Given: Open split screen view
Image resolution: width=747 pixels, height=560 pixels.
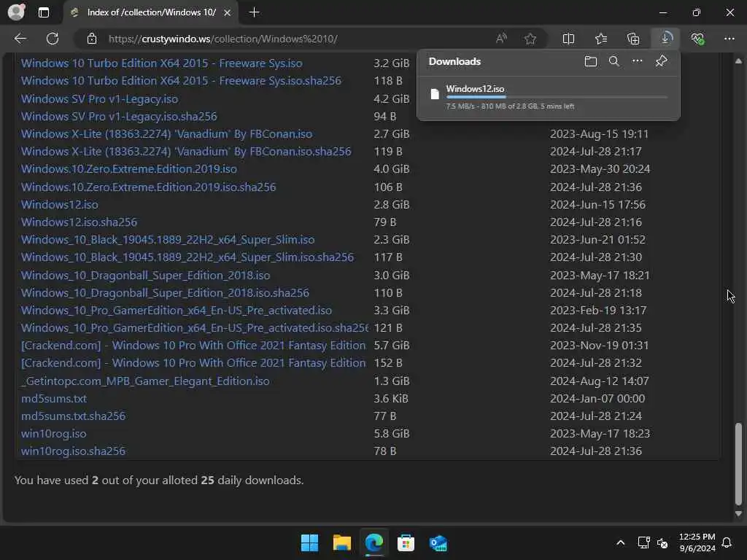Looking at the screenshot, I should click(x=568, y=39).
